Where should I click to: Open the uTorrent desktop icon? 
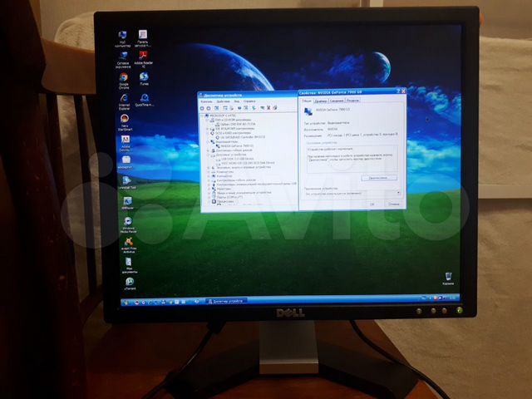coord(130,283)
